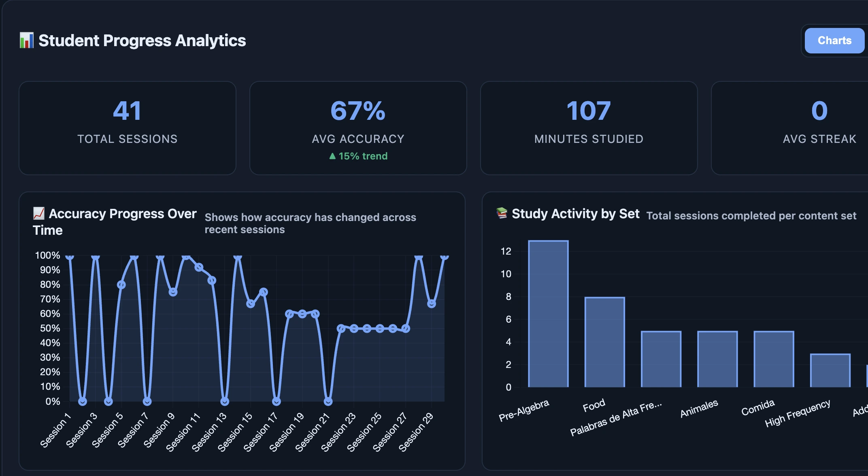Click the green upward trend arrow under Avg Accuracy
This screenshot has height=476, width=868.
[332, 155]
